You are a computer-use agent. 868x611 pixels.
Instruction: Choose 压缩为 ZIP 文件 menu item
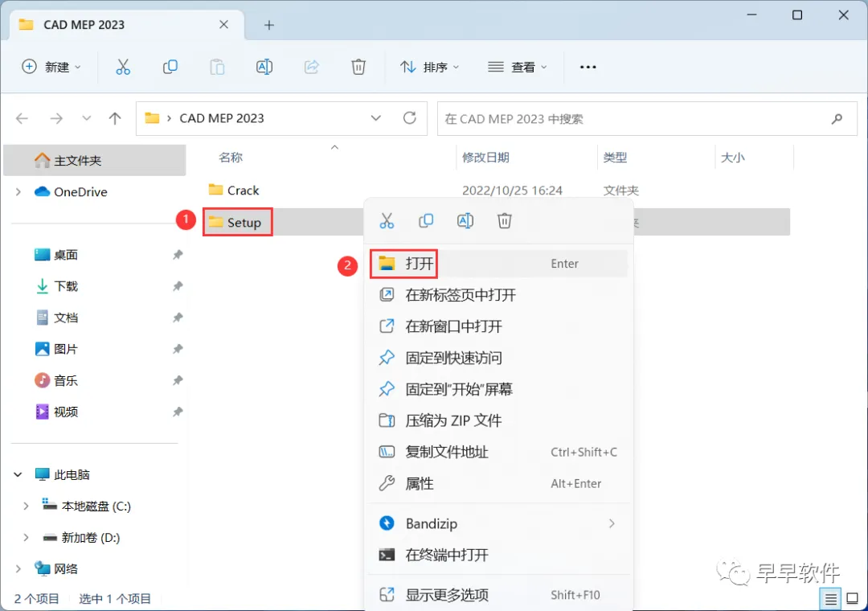point(498,420)
